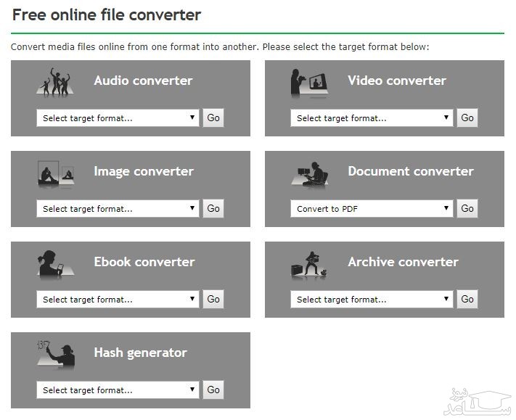Viewport: 516px width, 420px height.
Task: Click Go in the Document converter panel
Action: (467, 209)
